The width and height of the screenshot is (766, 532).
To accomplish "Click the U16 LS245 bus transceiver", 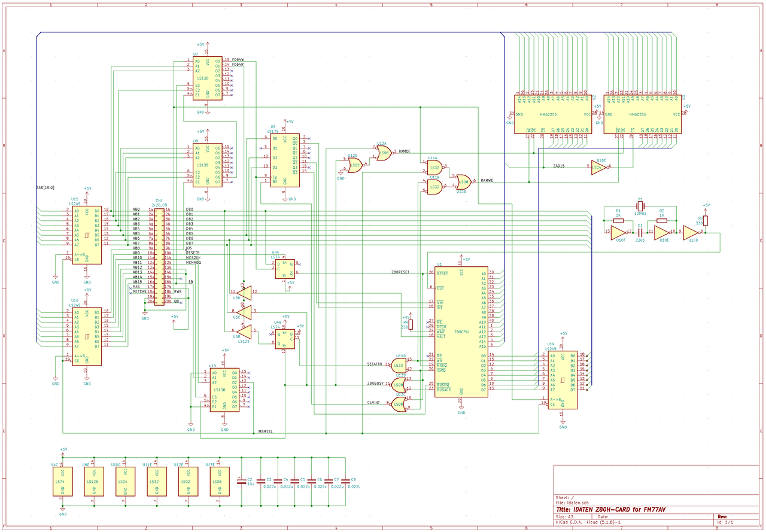I will pyautogui.click(x=87, y=337).
